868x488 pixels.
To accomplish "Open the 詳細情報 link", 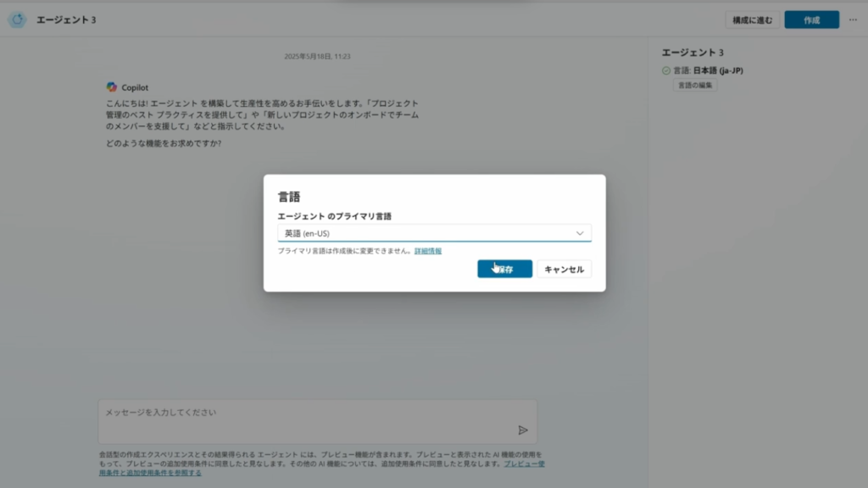I will tap(428, 252).
